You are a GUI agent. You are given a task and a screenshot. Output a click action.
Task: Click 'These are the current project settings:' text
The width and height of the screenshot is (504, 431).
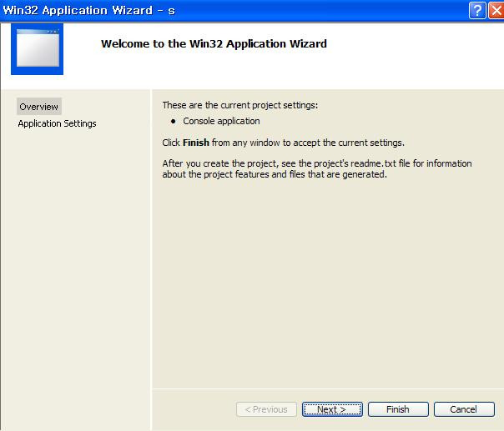[239, 105]
